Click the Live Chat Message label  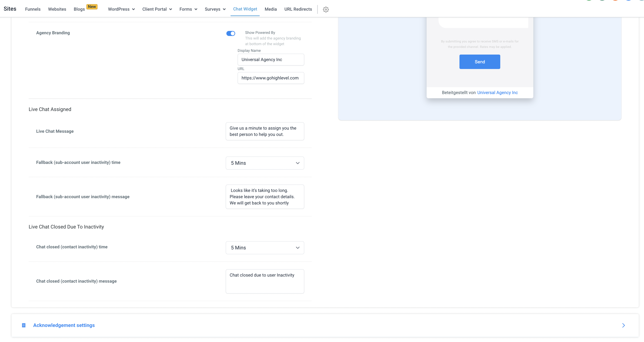point(55,131)
